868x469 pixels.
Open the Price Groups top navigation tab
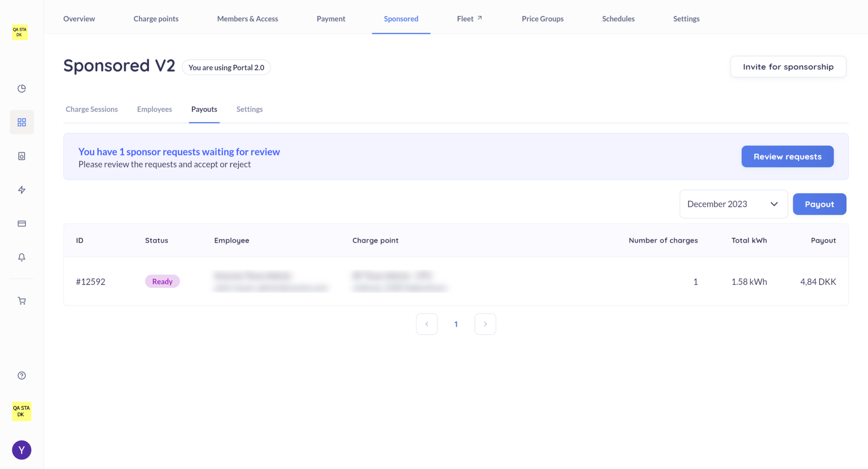click(542, 19)
